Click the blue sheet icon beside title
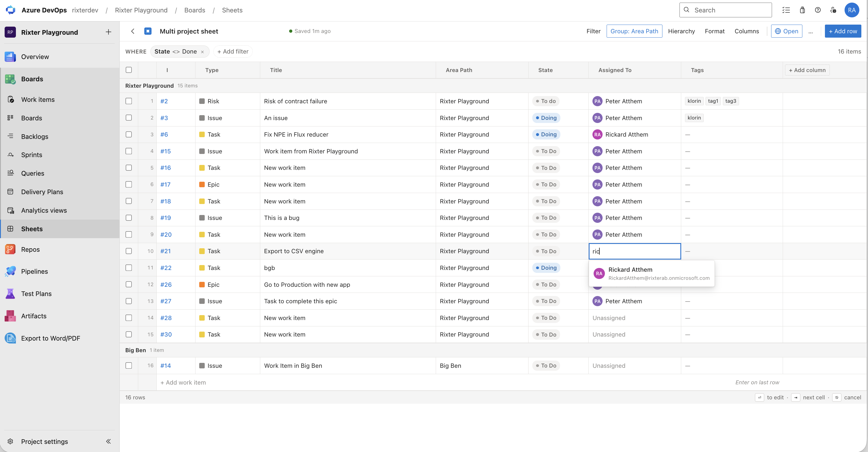This screenshot has width=868, height=452. pos(148,31)
